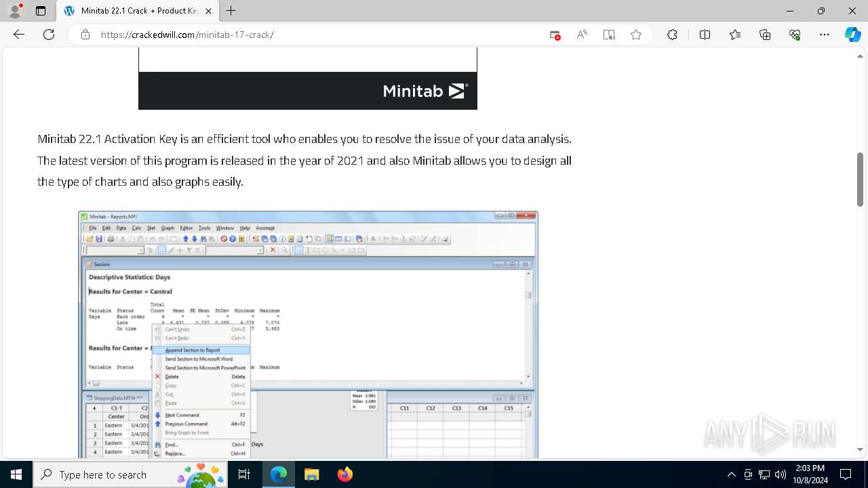Click 'Descriptive Statistics: Days' heading in image

pyautogui.click(x=130, y=277)
